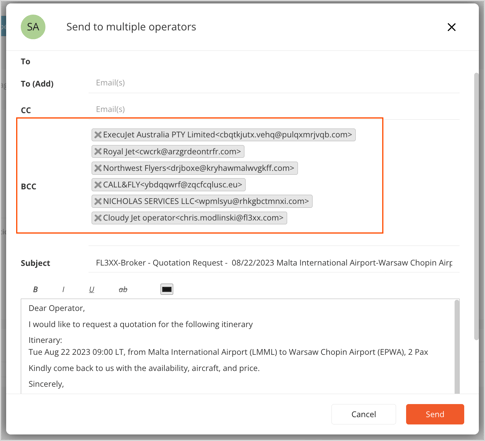This screenshot has height=441, width=485.
Task: Click the CC label
Action: (26, 110)
